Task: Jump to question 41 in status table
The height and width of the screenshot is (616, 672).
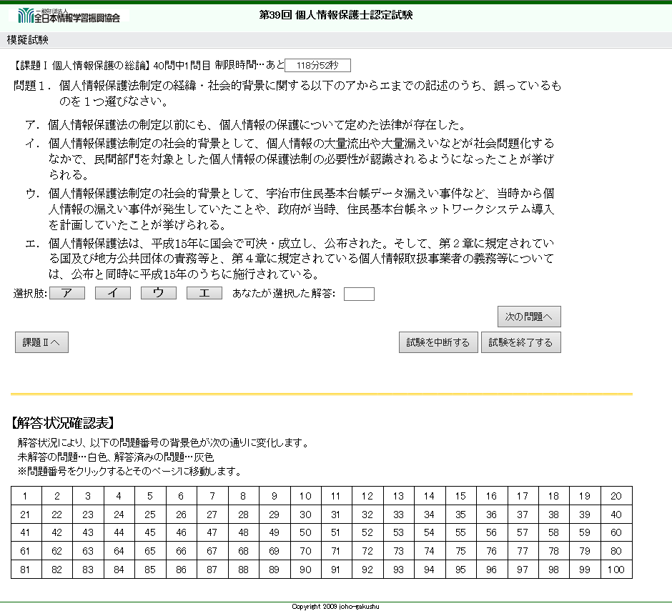Action: [26, 532]
